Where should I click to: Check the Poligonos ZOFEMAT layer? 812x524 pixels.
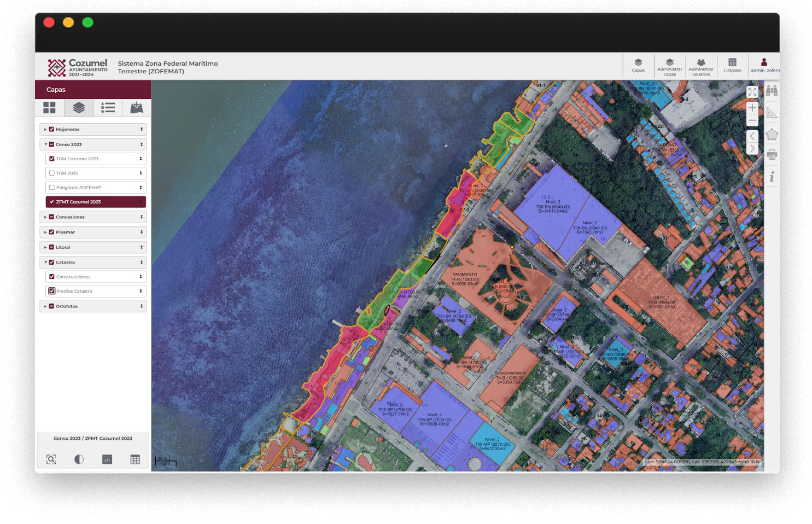tap(52, 188)
